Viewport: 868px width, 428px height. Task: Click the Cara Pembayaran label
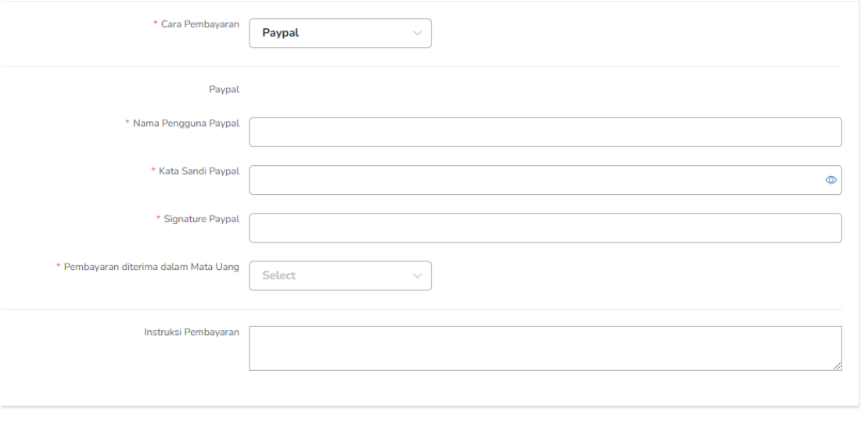(200, 24)
